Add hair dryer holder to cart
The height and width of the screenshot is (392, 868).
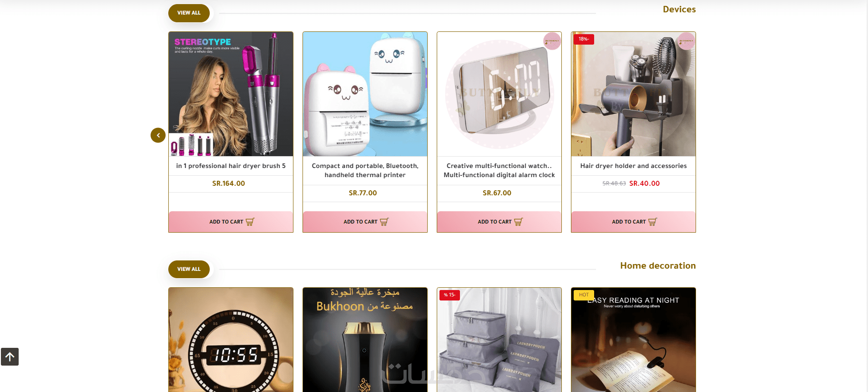634,222
